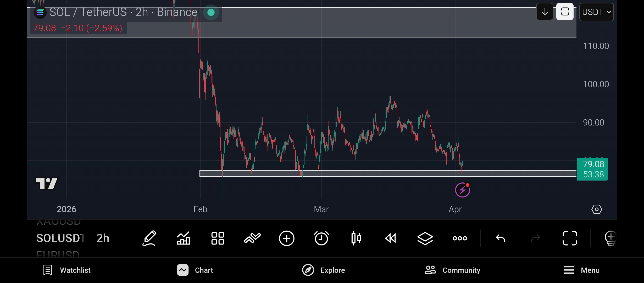
Task: Tap the Apr label on time axis
Action: 455,209
